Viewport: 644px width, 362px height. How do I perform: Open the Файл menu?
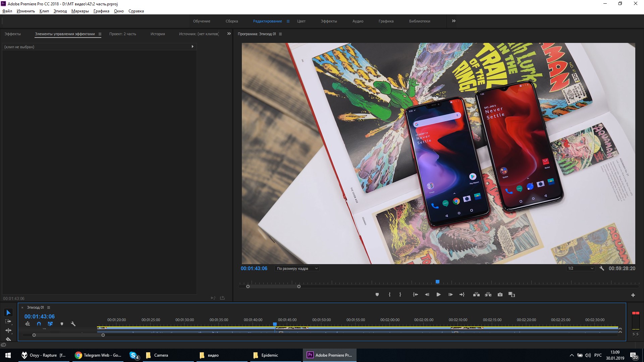click(7, 11)
